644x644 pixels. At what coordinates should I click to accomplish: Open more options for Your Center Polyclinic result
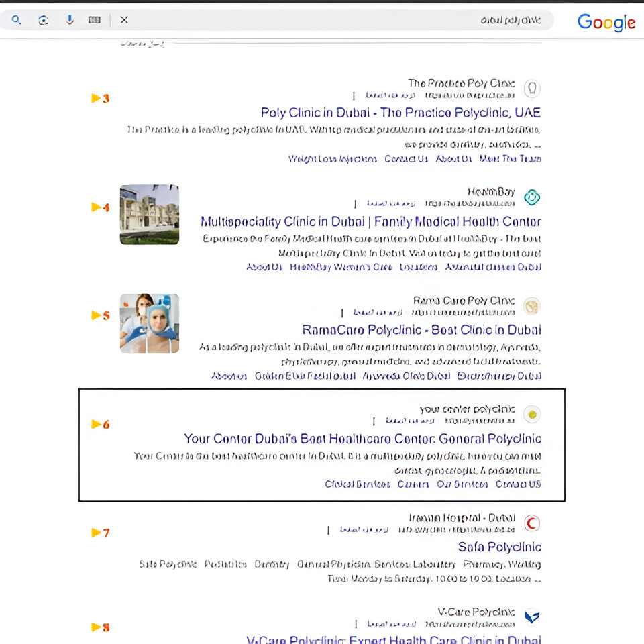(374, 421)
